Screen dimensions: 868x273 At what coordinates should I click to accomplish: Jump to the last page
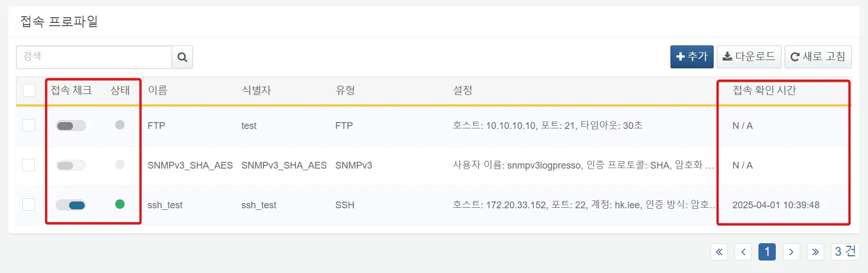pos(815,252)
